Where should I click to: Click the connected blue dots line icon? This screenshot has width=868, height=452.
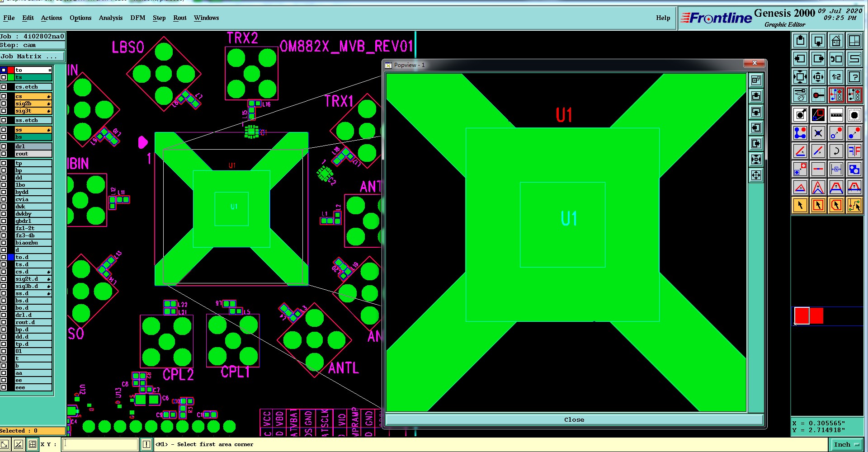click(x=800, y=133)
